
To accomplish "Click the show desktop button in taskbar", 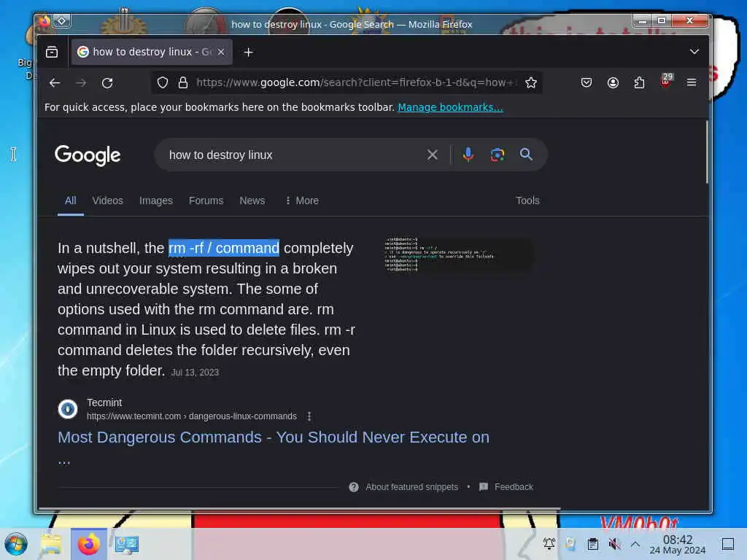I will point(728,544).
